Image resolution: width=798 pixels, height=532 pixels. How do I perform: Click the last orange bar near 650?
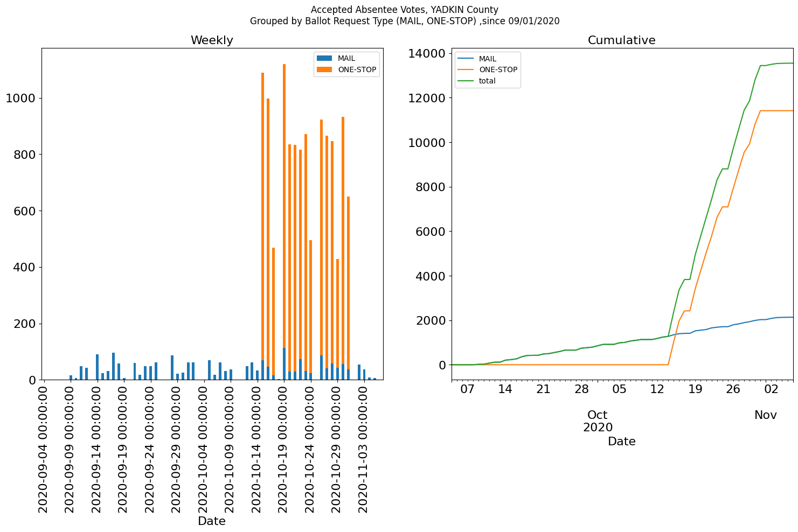click(348, 283)
